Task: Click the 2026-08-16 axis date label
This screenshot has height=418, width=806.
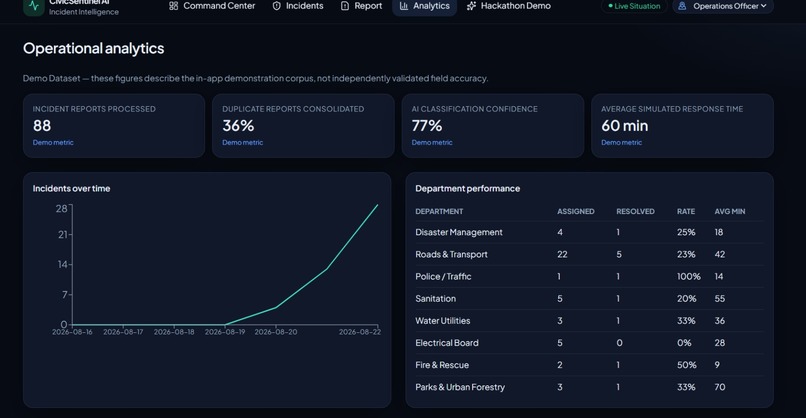Action: 72,332
